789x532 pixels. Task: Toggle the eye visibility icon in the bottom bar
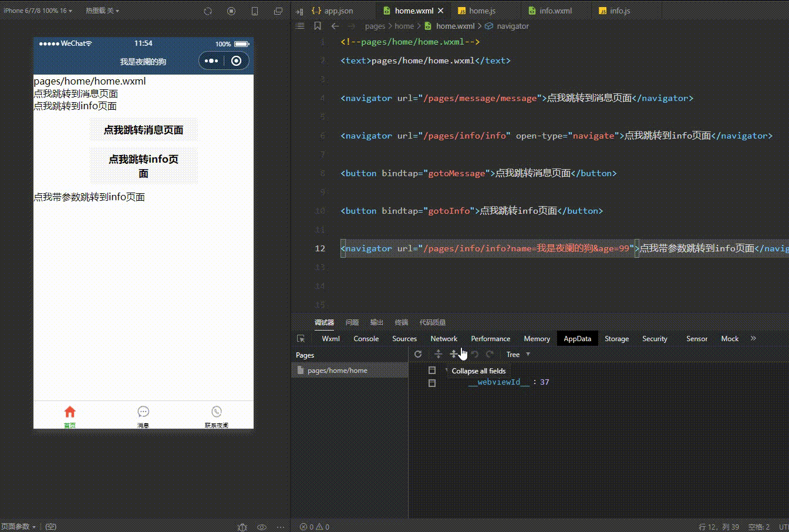click(262, 527)
